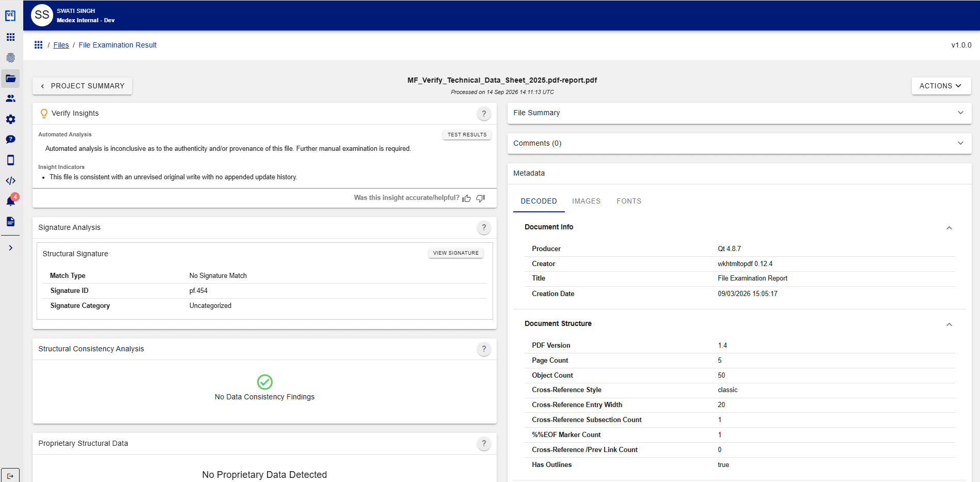Open help for Structural Consistency Analysis
980x482 pixels.
[484, 349]
